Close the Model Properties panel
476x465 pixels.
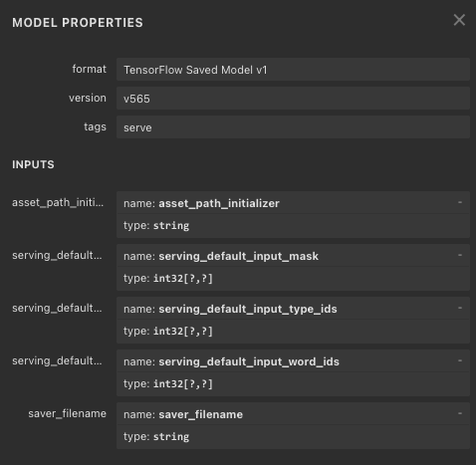459,20
